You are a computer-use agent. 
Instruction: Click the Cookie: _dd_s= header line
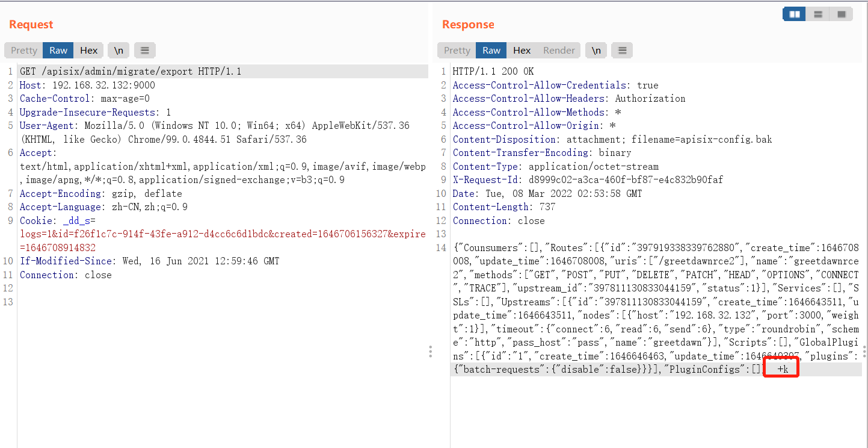point(223,234)
